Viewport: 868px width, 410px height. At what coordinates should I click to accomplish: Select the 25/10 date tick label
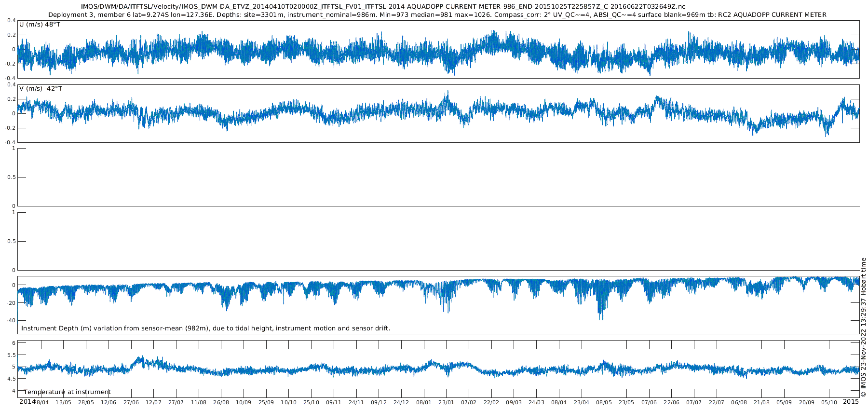(311, 403)
